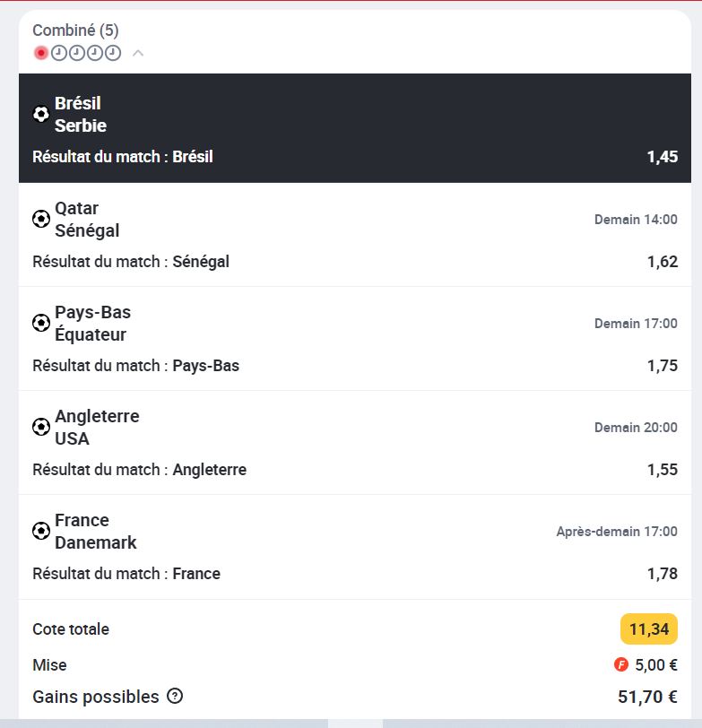Click the football icon beside Angleterre USA
The height and width of the screenshot is (728, 702).
point(41,427)
